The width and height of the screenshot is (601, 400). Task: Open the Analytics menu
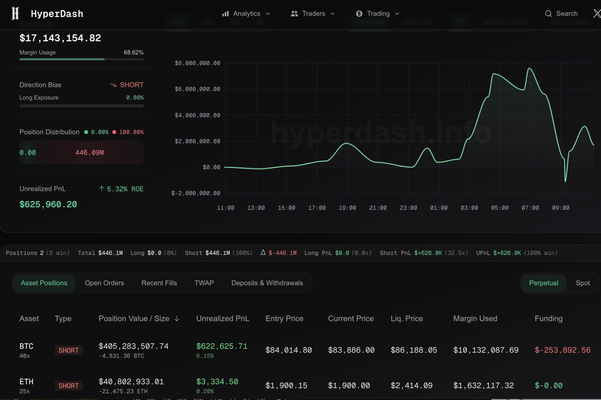tap(246, 13)
